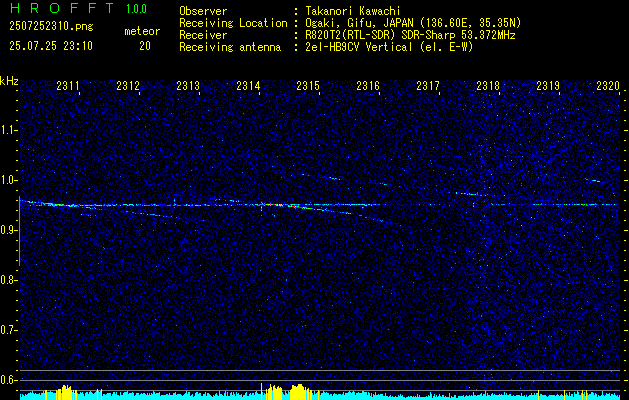Image resolution: width=629 pixels, height=400 pixels.
Task: Click the 0.6 frequency axis label
Action: click(x=7, y=380)
